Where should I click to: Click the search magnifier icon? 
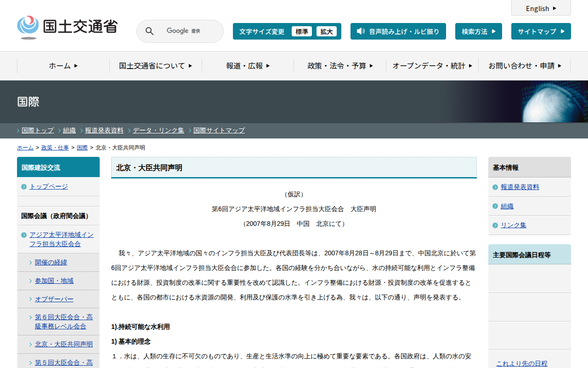(149, 31)
